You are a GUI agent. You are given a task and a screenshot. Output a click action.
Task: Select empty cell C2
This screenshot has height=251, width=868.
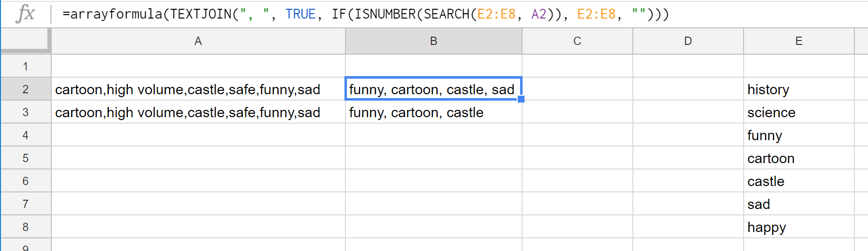pyautogui.click(x=577, y=89)
